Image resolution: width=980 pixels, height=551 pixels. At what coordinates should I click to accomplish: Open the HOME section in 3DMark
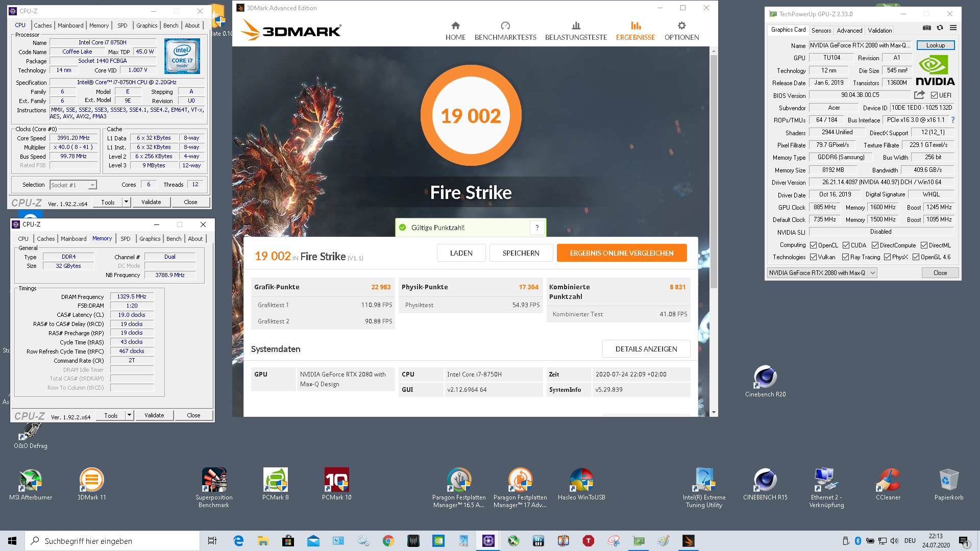coord(455,31)
